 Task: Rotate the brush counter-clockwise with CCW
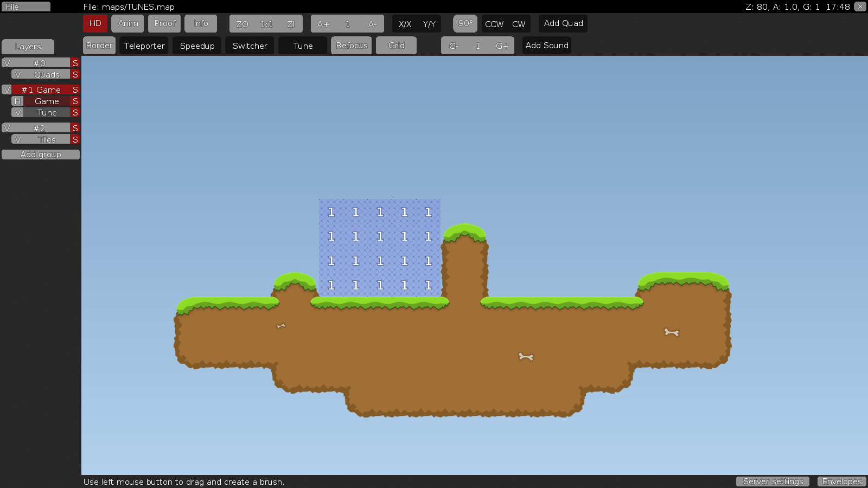(493, 24)
